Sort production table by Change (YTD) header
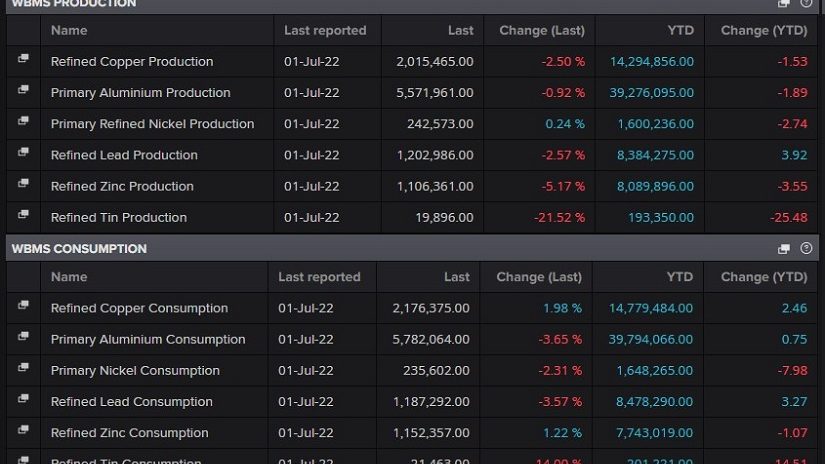The height and width of the screenshot is (464, 825). [x=764, y=31]
